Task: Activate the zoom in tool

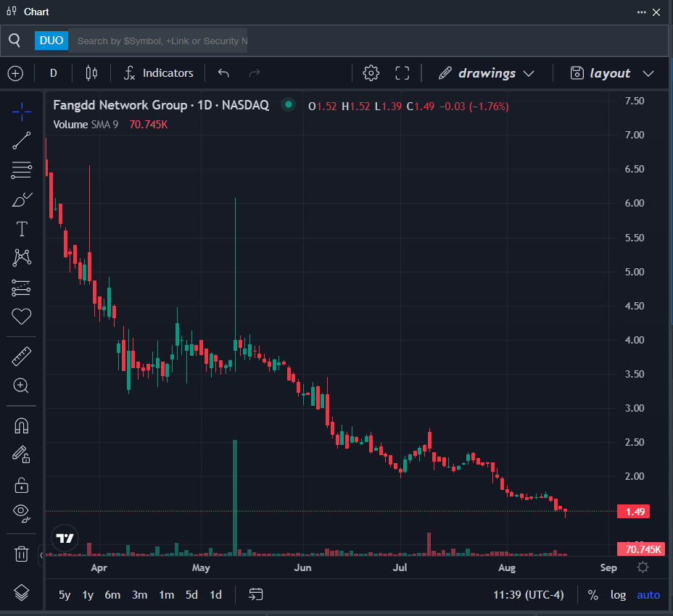Action: pos(22,386)
